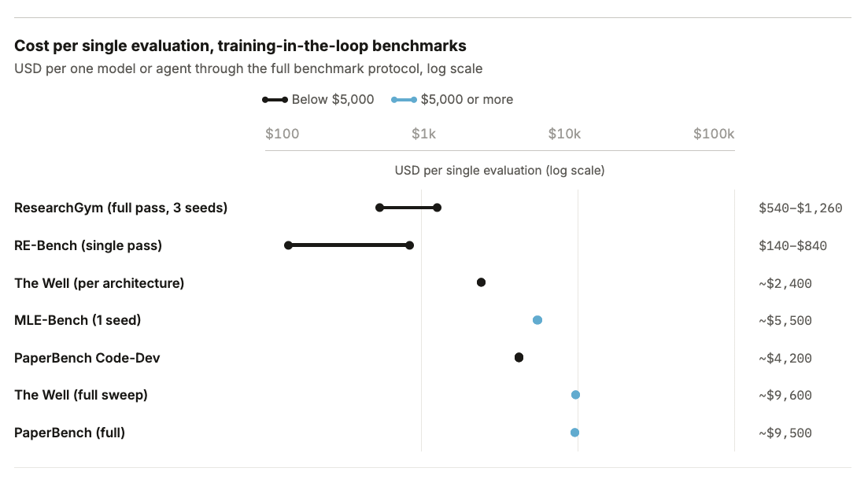Click the chart title text
This screenshot has width=868, height=479.
(240, 46)
